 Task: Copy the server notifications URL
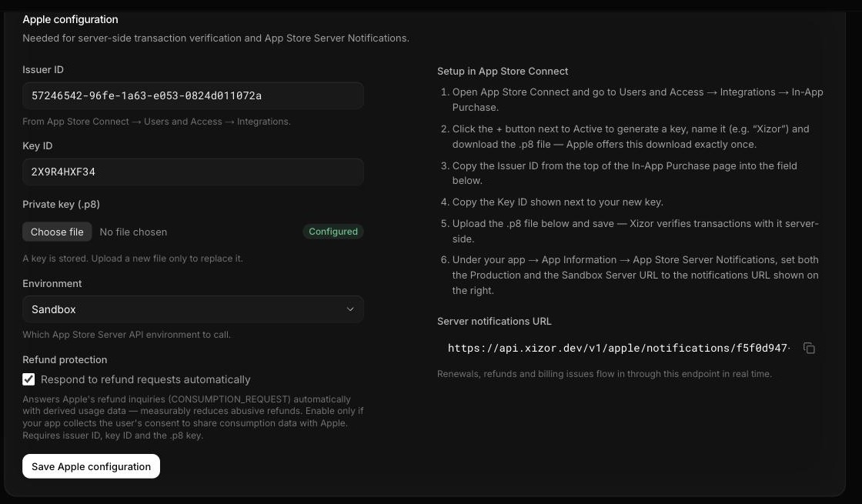click(x=809, y=348)
